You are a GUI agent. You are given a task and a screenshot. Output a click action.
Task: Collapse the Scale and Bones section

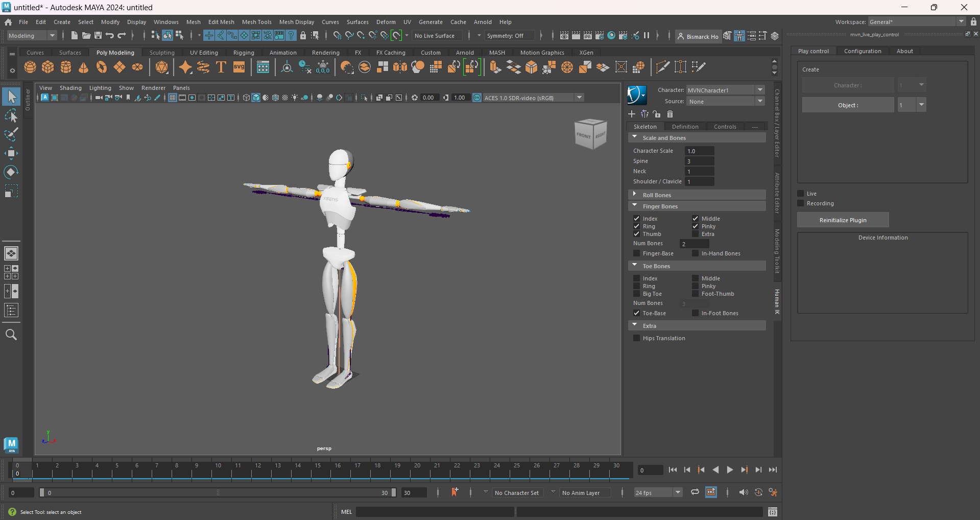[697, 138]
